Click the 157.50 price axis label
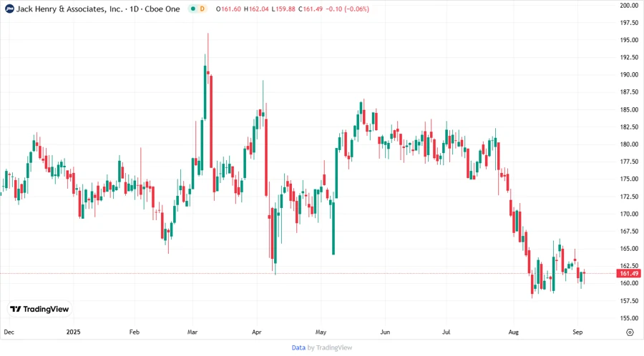Image resolution: width=644 pixels, height=356 pixels. (x=629, y=301)
